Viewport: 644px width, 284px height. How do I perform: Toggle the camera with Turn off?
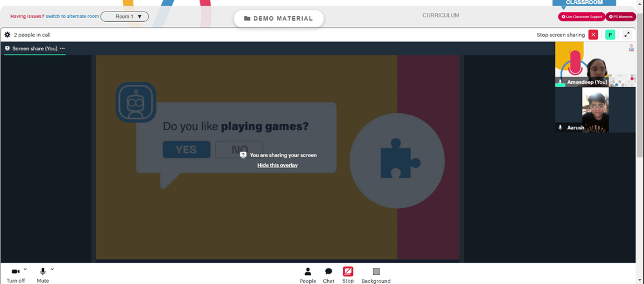point(15,275)
